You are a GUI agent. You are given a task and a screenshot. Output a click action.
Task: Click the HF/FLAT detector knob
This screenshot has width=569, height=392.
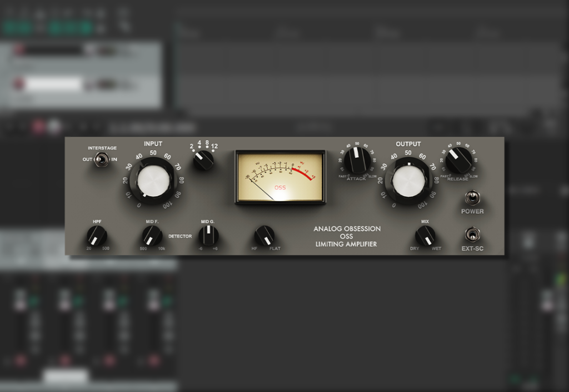tap(264, 236)
